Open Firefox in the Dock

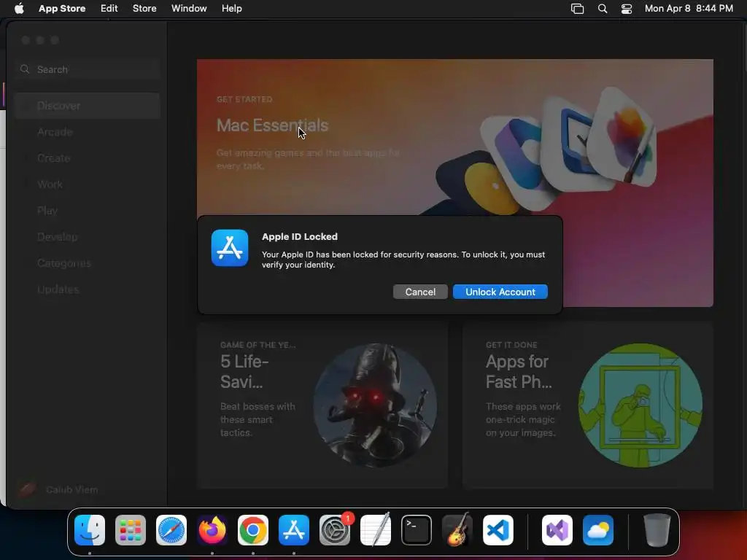click(x=212, y=530)
